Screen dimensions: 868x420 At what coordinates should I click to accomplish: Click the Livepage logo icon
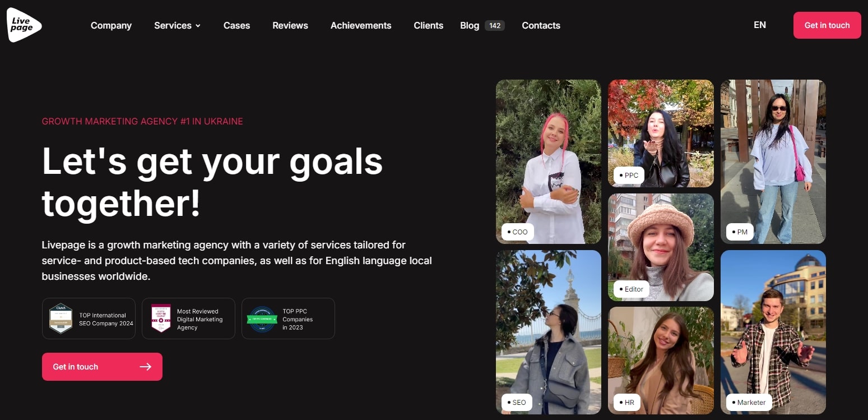tap(24, 25)
